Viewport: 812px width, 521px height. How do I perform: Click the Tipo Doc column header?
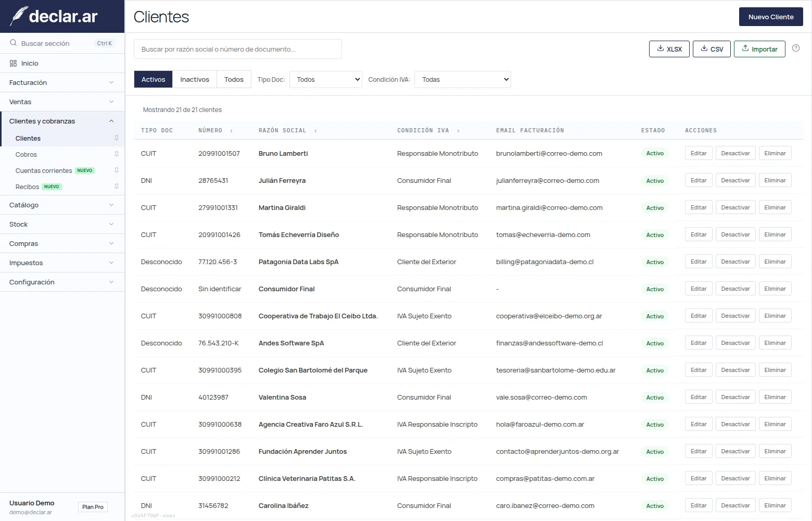coord(157,130)
